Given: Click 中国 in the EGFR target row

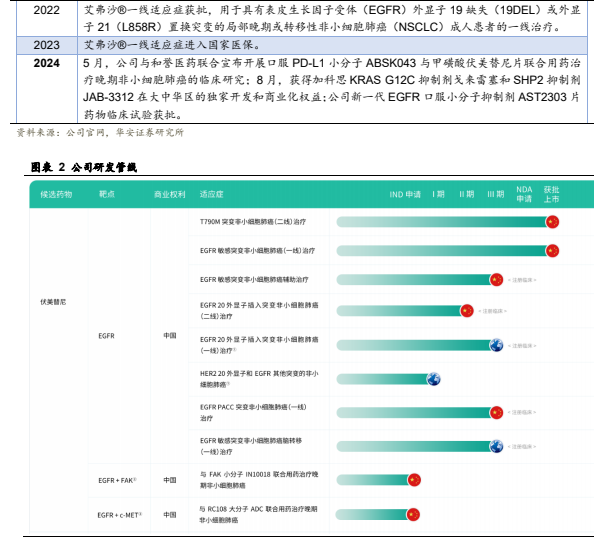Looking at the screenshot, I should (x=170, y=336).
